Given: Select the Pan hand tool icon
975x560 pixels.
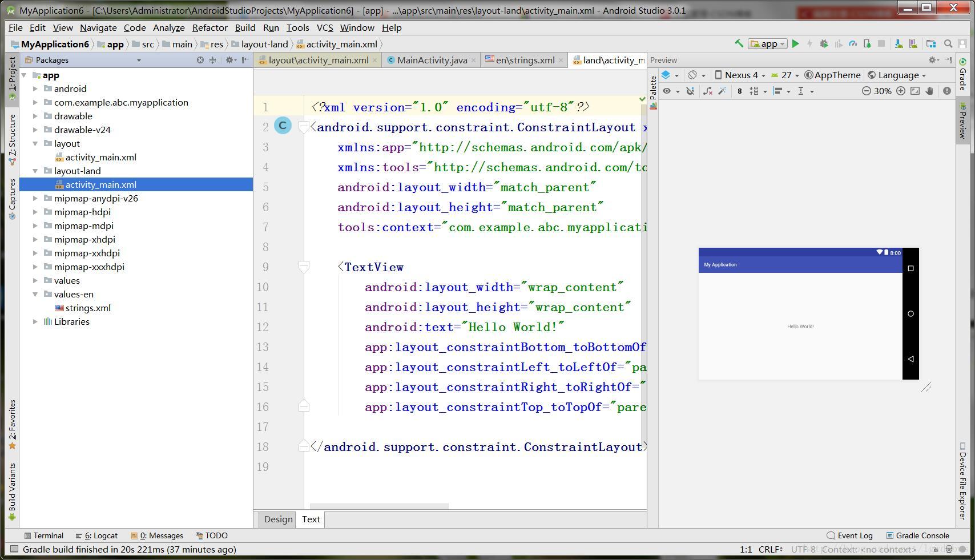Looking at the screenshot, I should 930,91.
